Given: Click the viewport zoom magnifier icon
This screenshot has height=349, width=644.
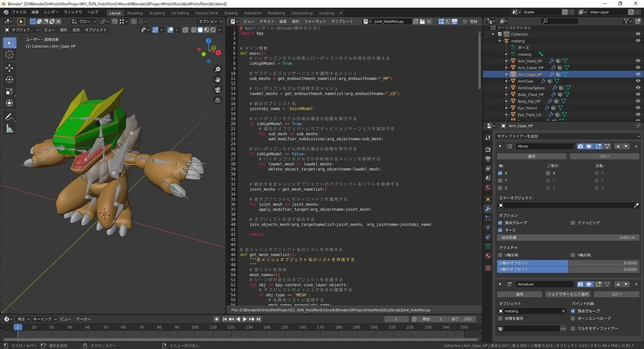Looking at the screenshot, I should coord(217,70).
